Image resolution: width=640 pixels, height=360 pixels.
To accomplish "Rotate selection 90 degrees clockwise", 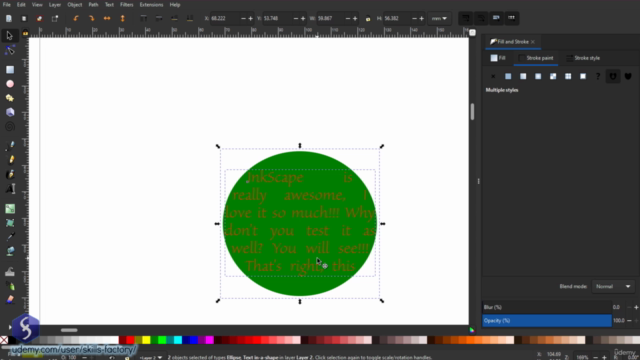I will 91,18.
